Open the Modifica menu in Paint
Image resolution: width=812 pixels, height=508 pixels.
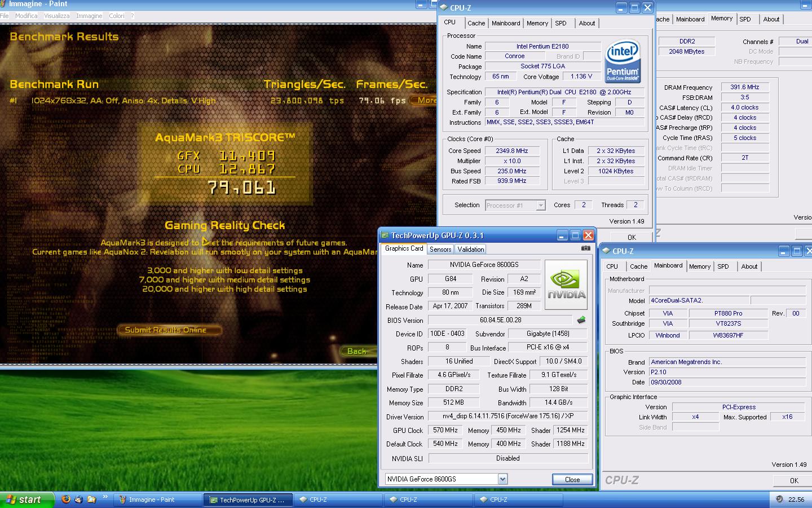pos(26,16)
